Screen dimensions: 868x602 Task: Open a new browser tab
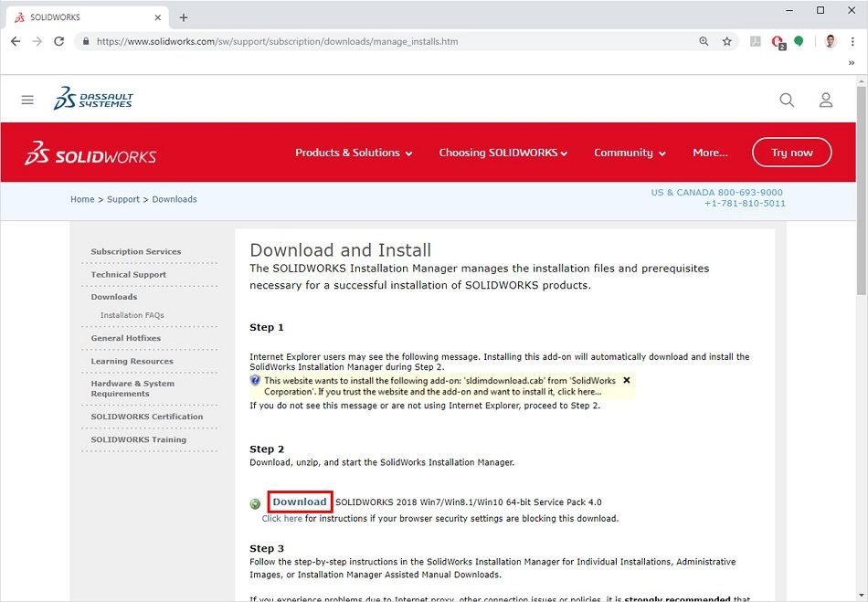pos(184,17)
